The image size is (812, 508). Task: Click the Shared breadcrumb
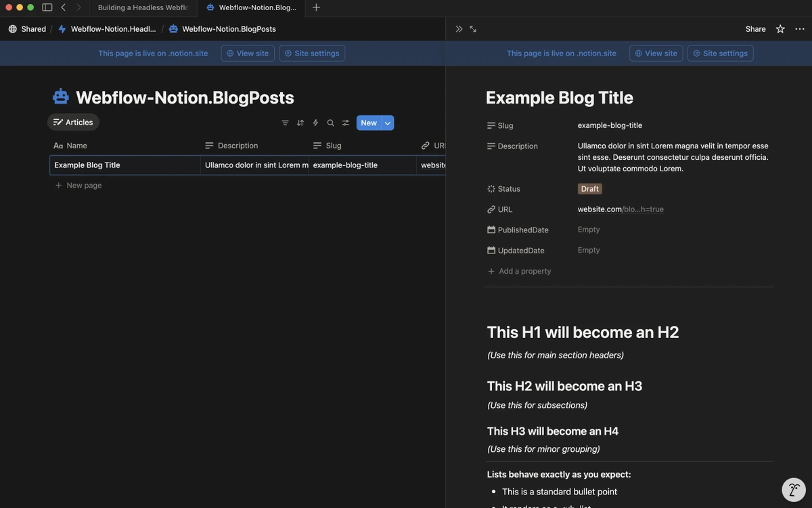tap(33, 29)
